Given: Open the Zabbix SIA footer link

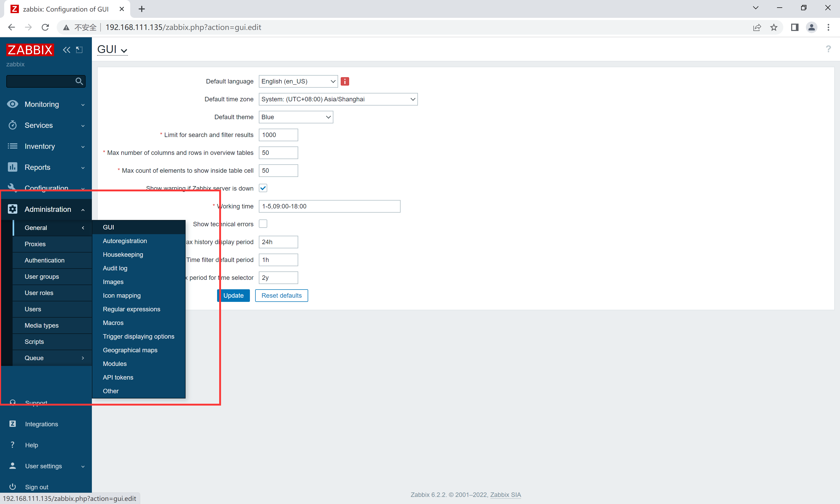Looking at the screenshot, I should (x=505, y=495).
